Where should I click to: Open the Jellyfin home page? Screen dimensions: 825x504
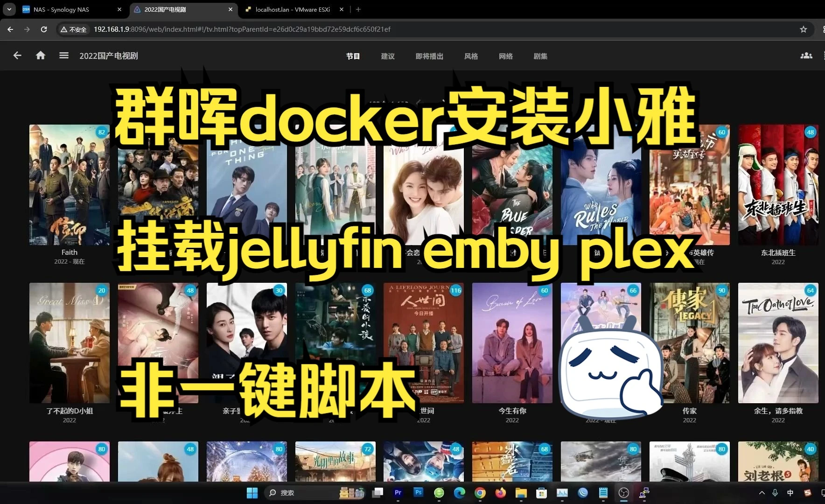(x=41, y=56)
